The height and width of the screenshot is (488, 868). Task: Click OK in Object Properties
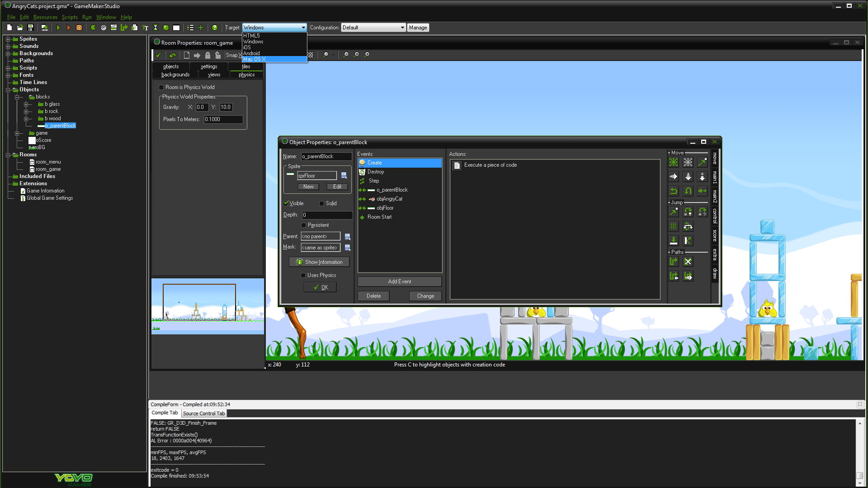point(320,287)
